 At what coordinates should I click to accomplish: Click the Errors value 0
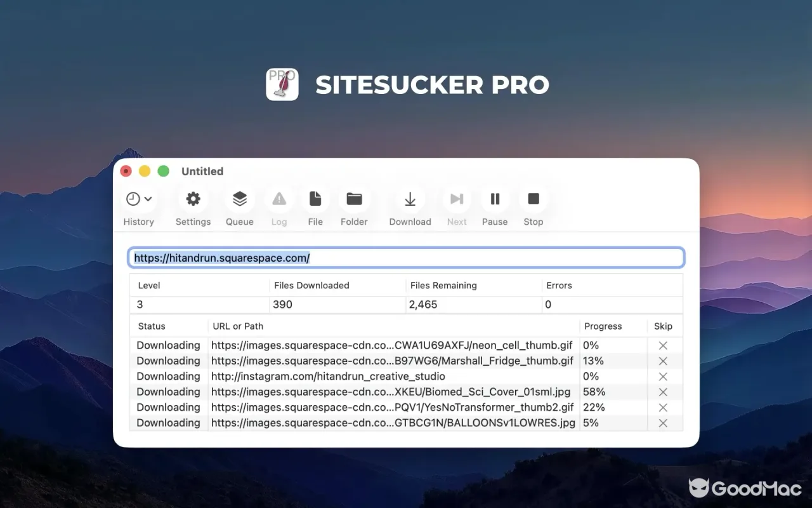[548, 304]
